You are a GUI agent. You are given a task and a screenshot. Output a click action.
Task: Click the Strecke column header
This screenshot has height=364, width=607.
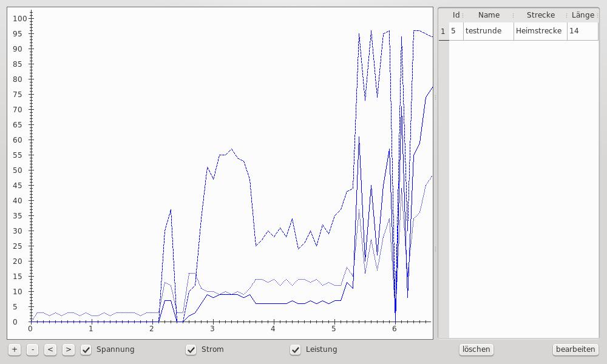(x=540, y=15)
